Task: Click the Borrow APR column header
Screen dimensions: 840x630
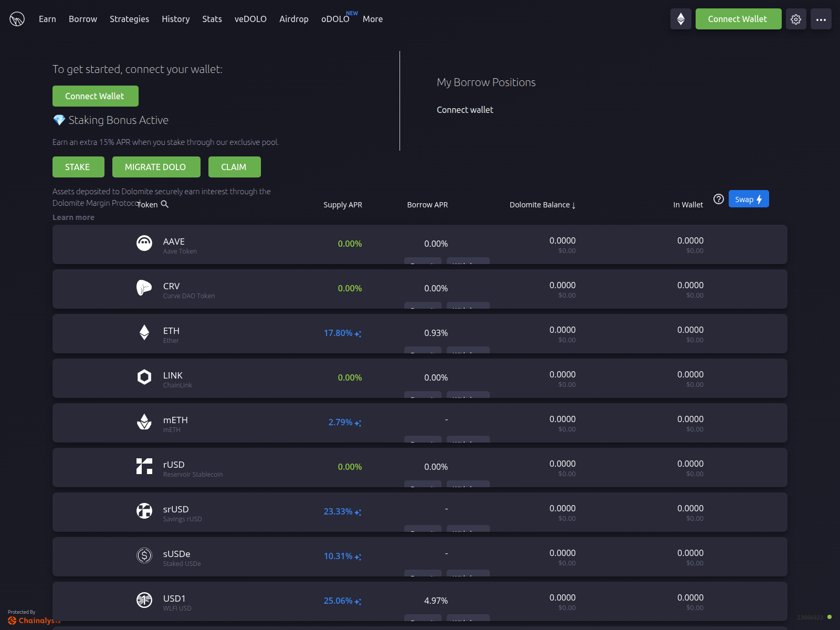Action: pos(427,205)
